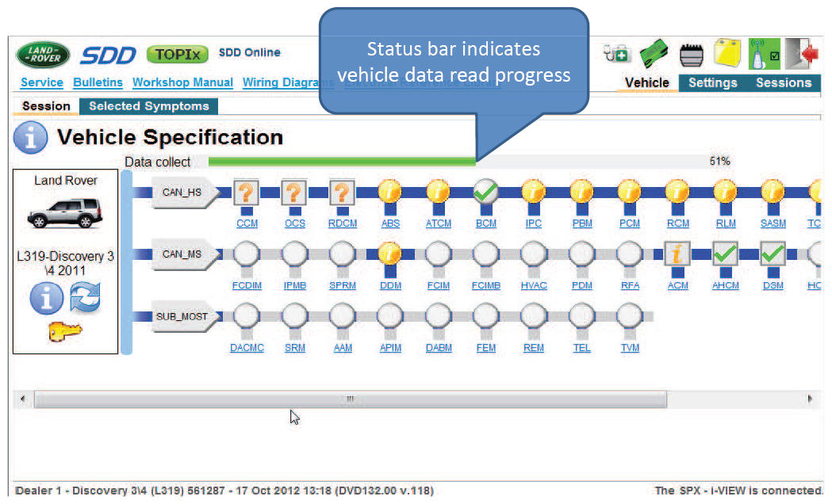Select the AHCM green check node
832x504 pixels.
pos(726,254)
